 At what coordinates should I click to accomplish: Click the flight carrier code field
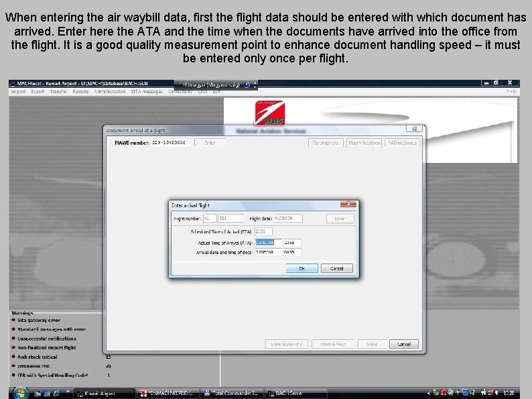coord(210,219)
